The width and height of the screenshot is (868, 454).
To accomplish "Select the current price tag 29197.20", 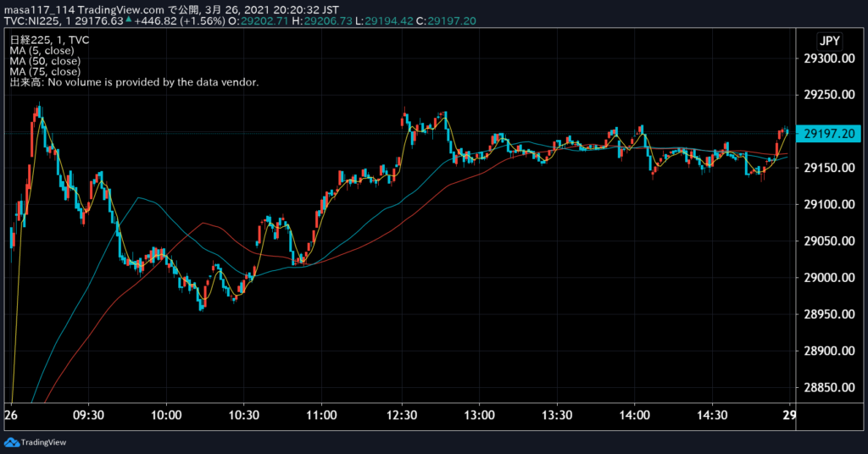I will 829,134.
